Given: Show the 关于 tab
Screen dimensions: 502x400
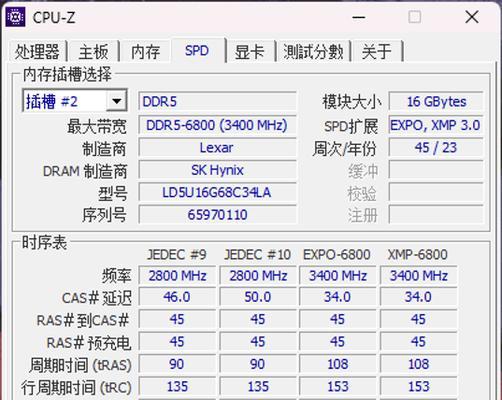Looking at the screenshot, I should 377,52.
